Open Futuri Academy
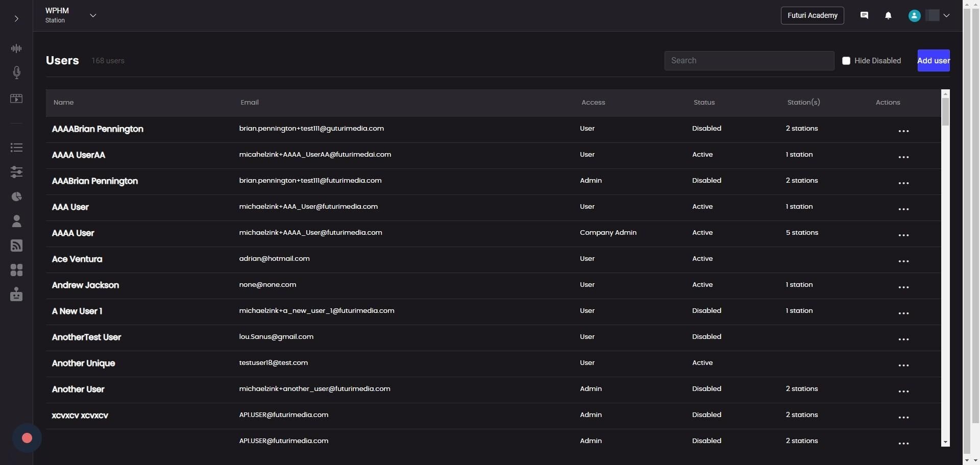Viewport: 980px width, 465px height. point(812,16)
